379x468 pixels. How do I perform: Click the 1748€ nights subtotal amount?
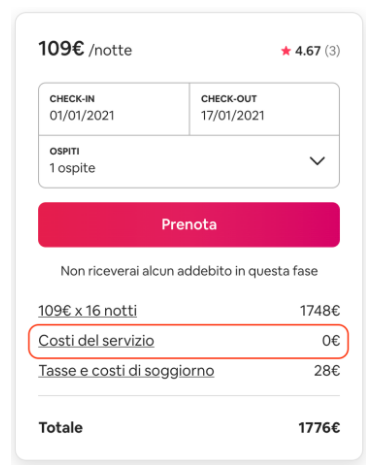pyautogui.click(x=320, y=311)
